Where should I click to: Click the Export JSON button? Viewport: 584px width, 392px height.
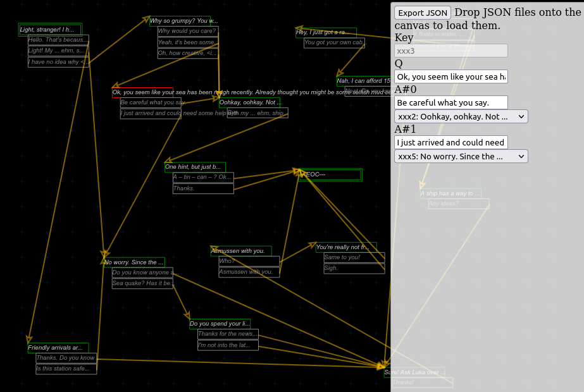coord(423,13)
